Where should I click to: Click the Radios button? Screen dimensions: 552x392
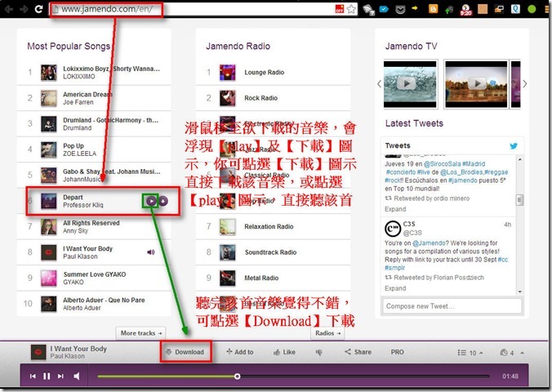pyautogui.click(x=327, y=333)
